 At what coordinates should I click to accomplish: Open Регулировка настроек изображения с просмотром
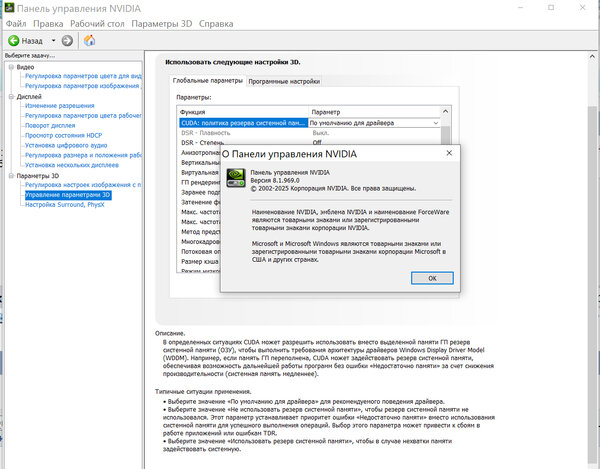coord(83,185)
